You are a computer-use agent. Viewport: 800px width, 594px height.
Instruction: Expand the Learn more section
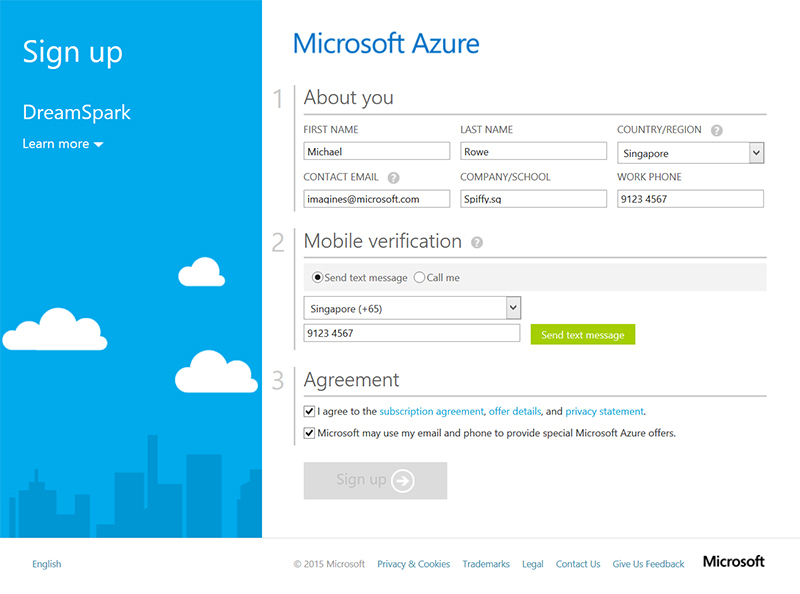coord(63,144)
